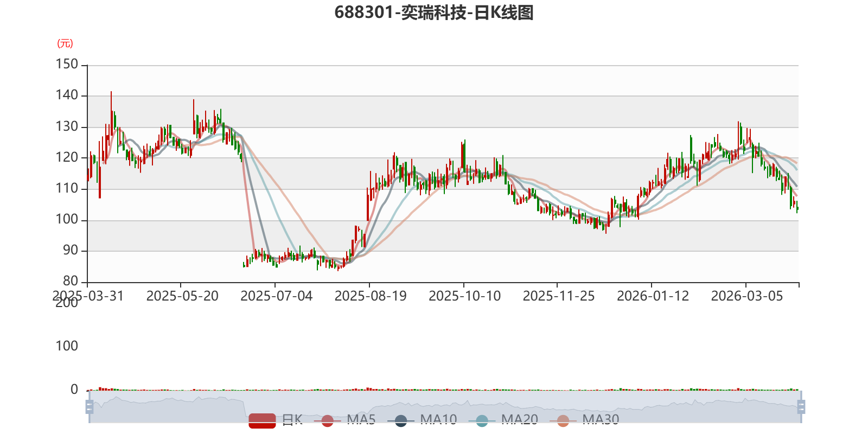
Task: Toggle the 日K candlestick series in the legend
Action: (276, 420)
